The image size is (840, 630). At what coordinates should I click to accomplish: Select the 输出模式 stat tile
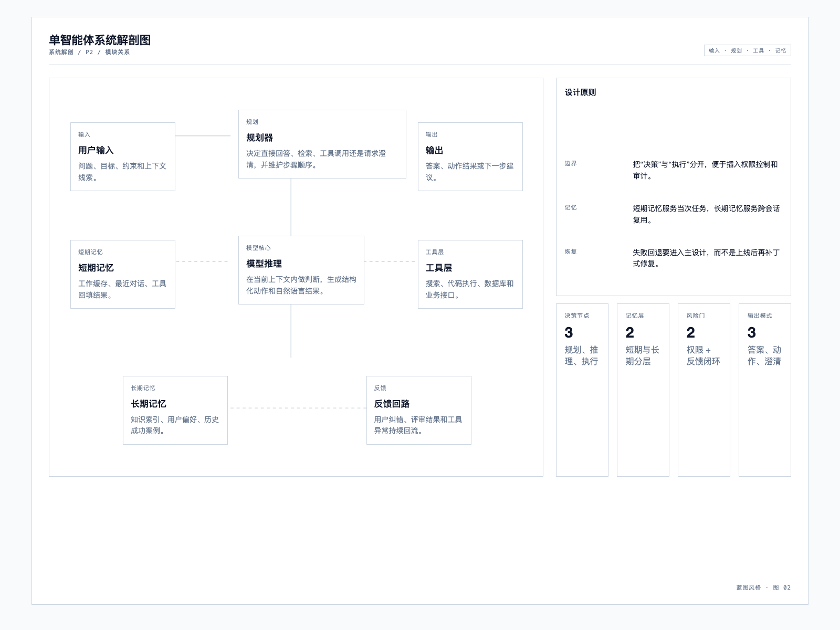765,390
